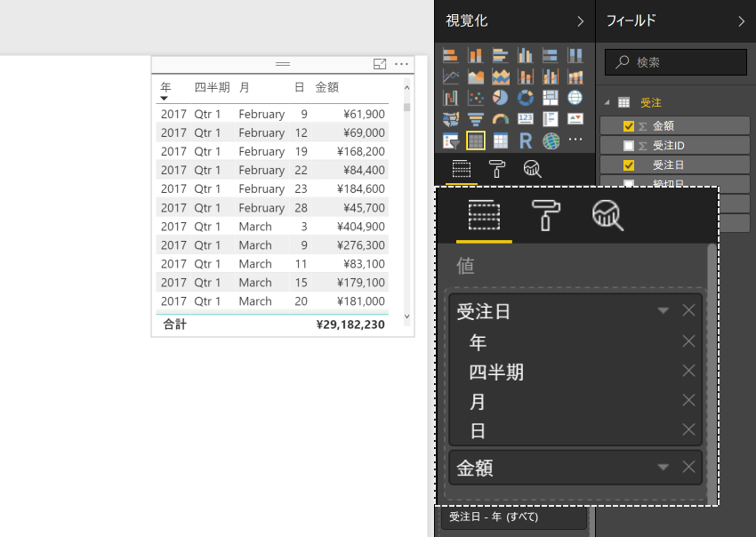Image resolution: width=756 pixels, height=537 pixels.
Task: Remove 四半期 level from the 受注日 hierarchy
Action: point(688,371)
